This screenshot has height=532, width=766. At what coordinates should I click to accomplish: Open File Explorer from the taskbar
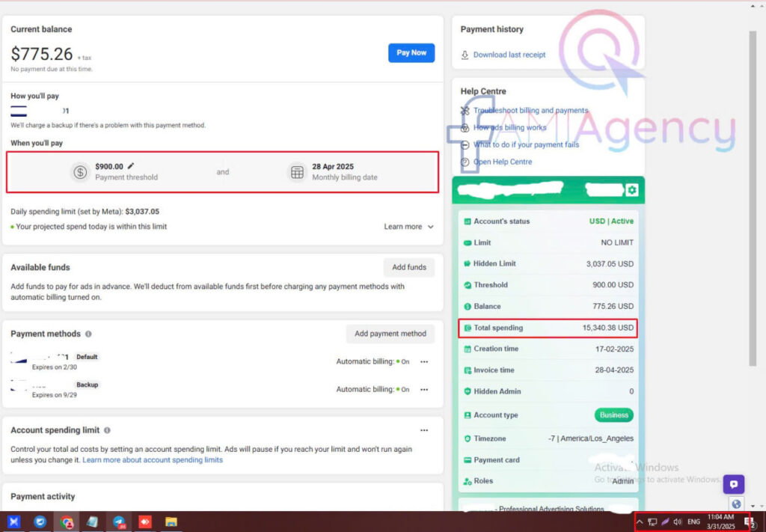point(171,522)
